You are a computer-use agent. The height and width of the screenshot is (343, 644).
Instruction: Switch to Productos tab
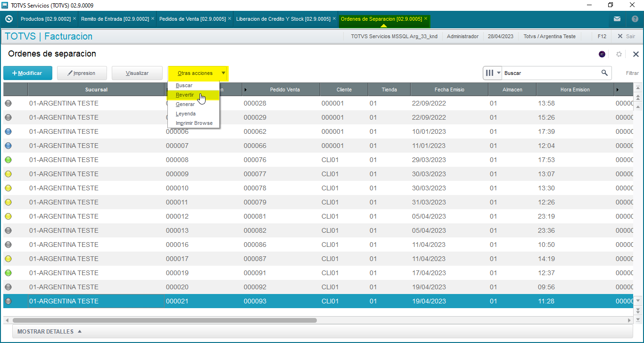click(45, 19)
